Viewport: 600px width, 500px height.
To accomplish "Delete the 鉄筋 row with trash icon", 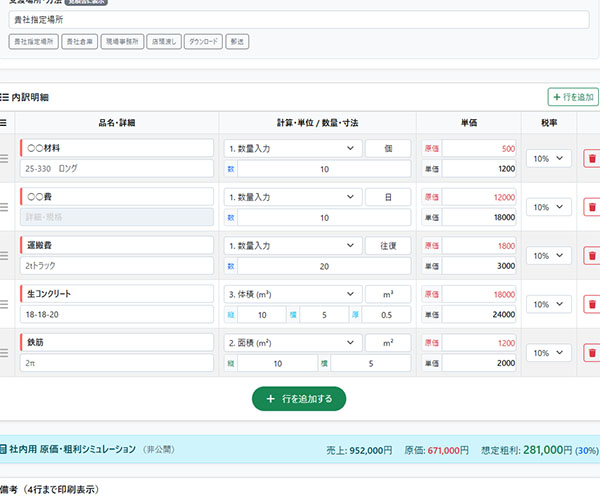I will coord(592,353).
